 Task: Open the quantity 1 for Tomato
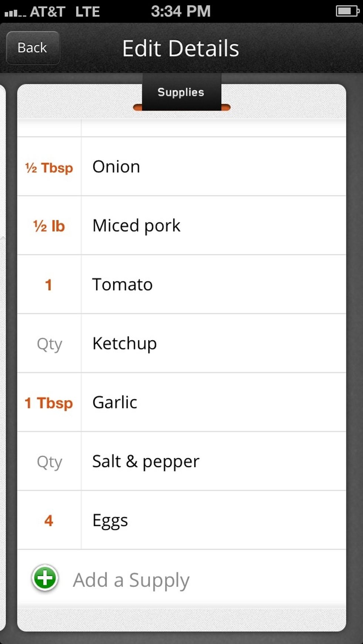[49, 285]
